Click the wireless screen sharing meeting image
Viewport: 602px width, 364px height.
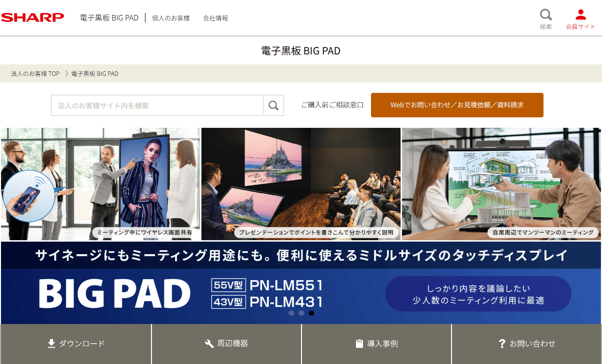pyautogui.click(x=100, y=184)
